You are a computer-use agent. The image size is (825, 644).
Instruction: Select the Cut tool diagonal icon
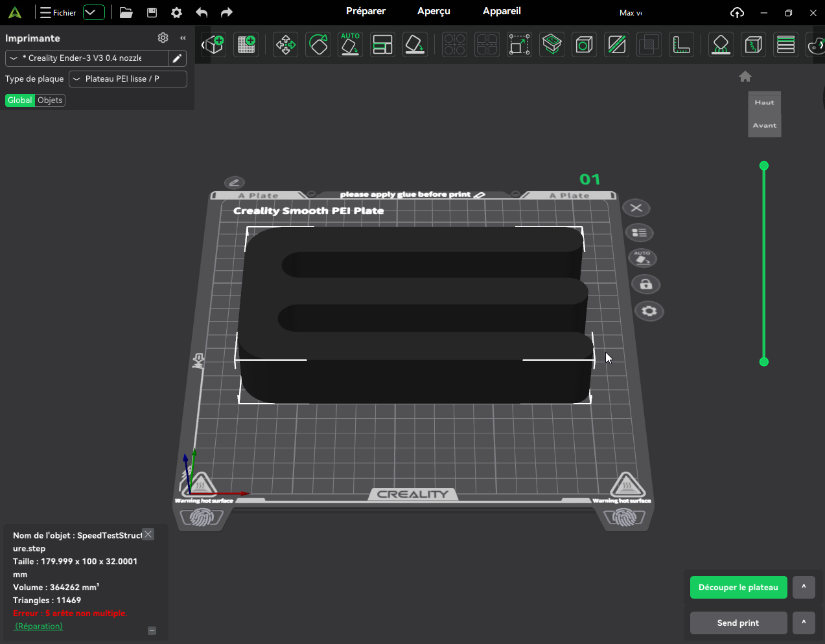(616, 45)
